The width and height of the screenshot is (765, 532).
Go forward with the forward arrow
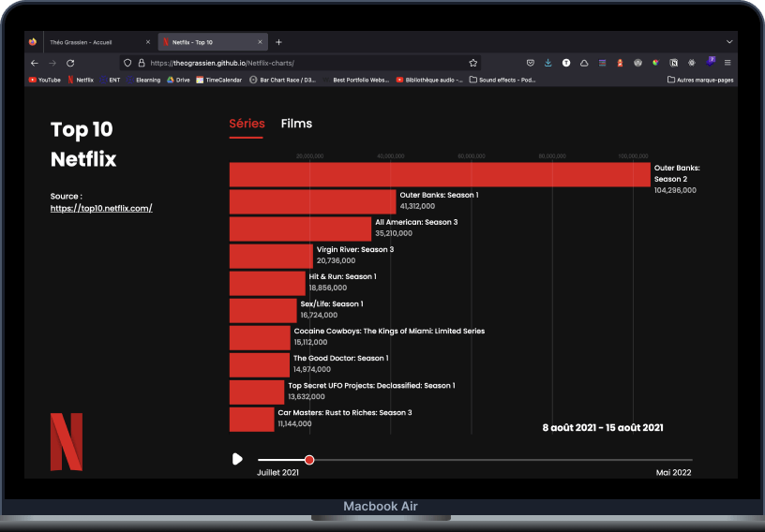(x=52, y=63)
